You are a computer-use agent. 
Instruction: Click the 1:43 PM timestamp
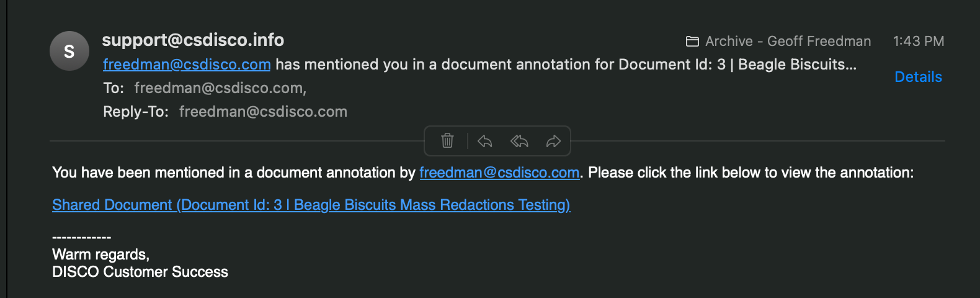[919, 41]
